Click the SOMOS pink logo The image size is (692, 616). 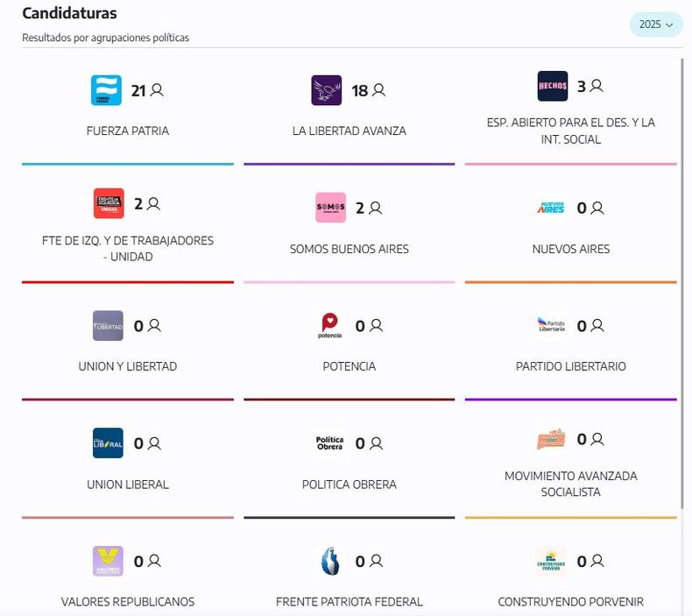tap(330, 208)
